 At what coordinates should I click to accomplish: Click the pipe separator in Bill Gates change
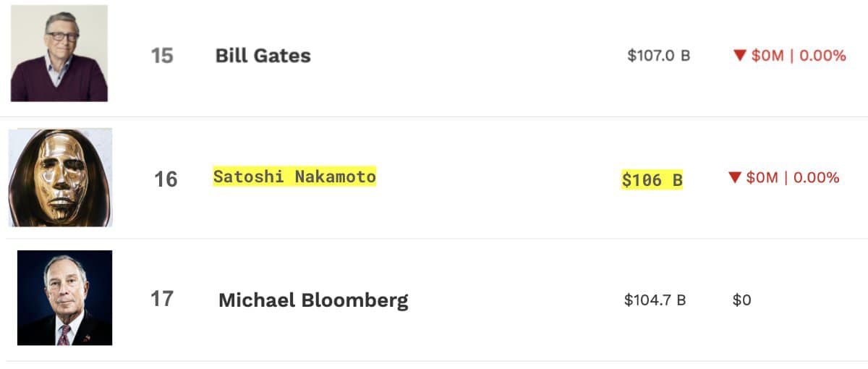coord(791,56)
